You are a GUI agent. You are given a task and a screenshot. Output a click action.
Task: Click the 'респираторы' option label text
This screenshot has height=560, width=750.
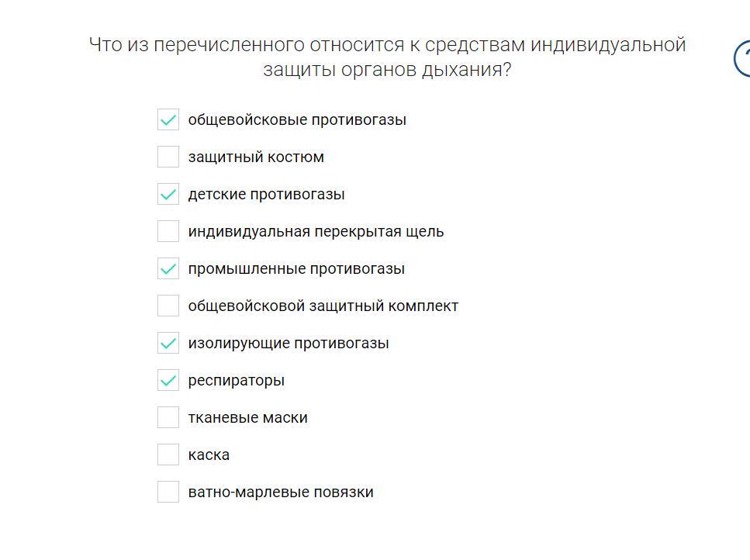236,380
